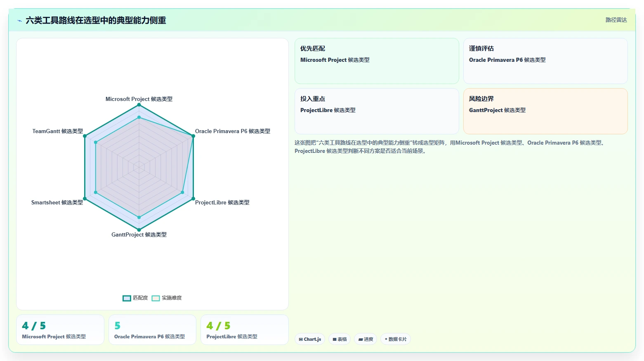Click radar label GanttProject 候选类型
This screenshot has width=644, height=361.
tap(139, 234)
